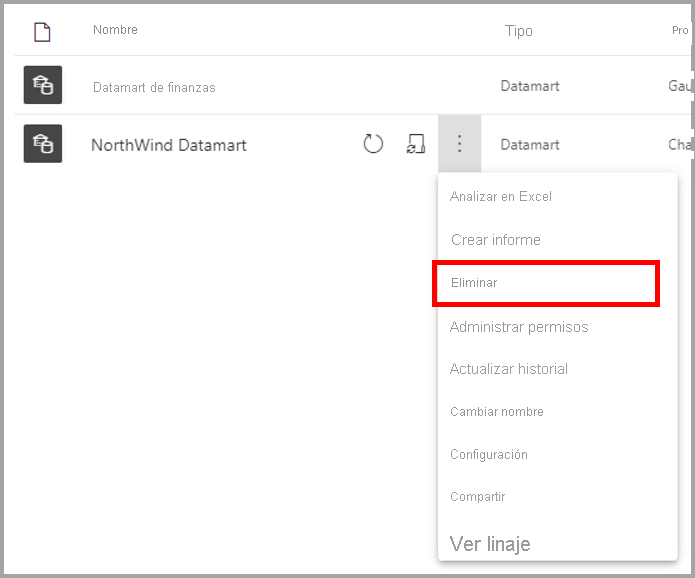
Task: Select Ver linaje at menu bottom
Action: click(x=490, y=543)
